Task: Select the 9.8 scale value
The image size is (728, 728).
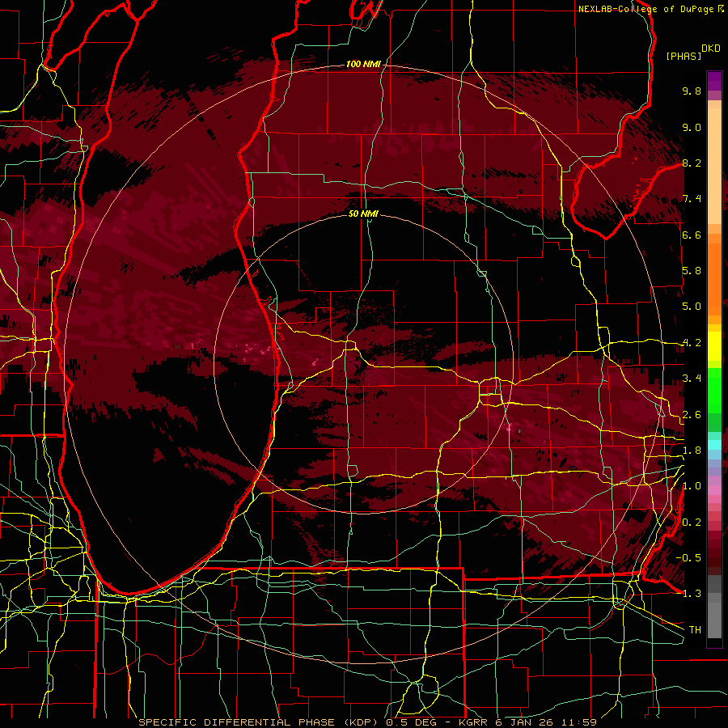Action: pyautogui.click(x=692, y=91)
